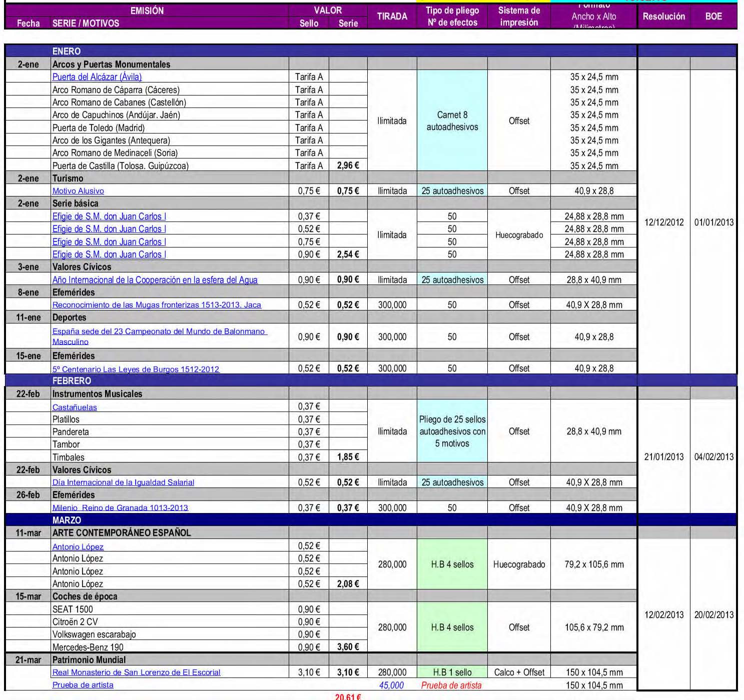
Task: Select the TIRADA column header
Action: point(392,16)
